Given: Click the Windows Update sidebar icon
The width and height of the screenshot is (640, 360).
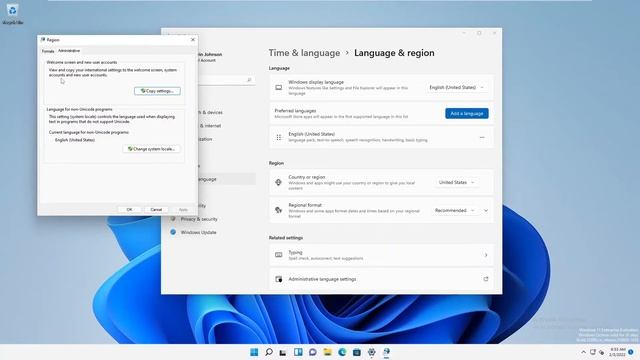Looking at the screenshot, I should point(173,232).
